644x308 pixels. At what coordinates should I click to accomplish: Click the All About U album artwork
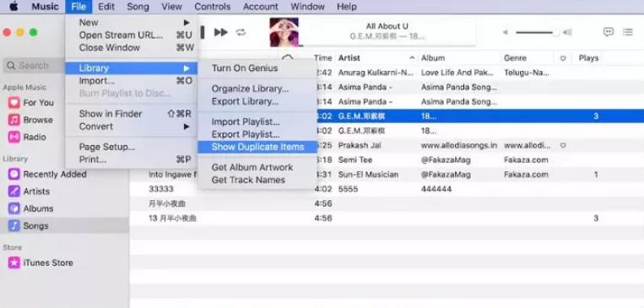(x=284, y=32)
